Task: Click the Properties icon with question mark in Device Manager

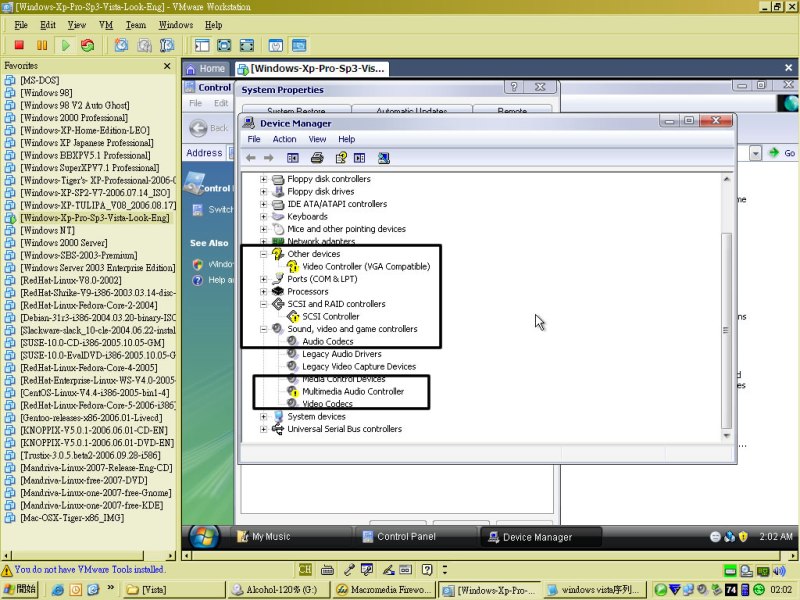Action: click(341, 158)
